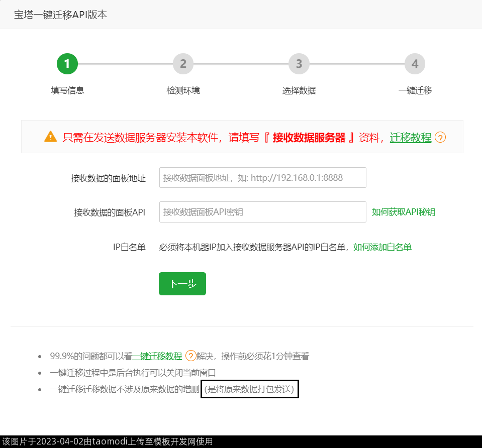Image resolution: width=482 pixels, height=448 pixels.
Task: Select the 一键迁移 step label
Action: [x=415, y=90]
